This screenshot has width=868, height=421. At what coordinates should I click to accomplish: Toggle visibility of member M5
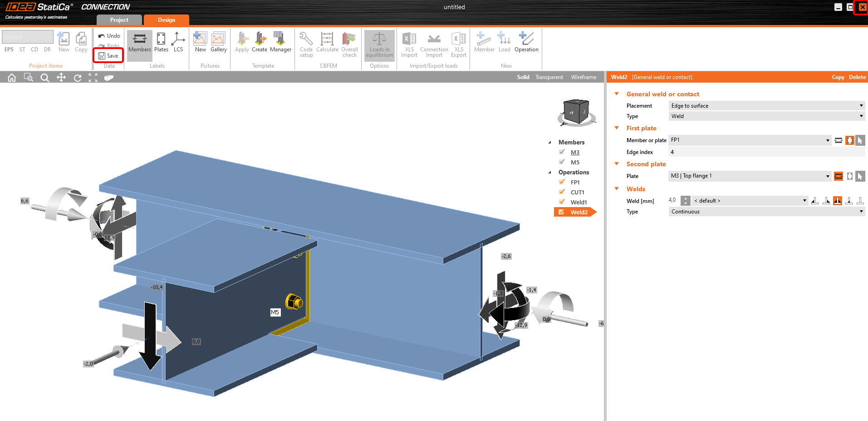coord(562,162)
